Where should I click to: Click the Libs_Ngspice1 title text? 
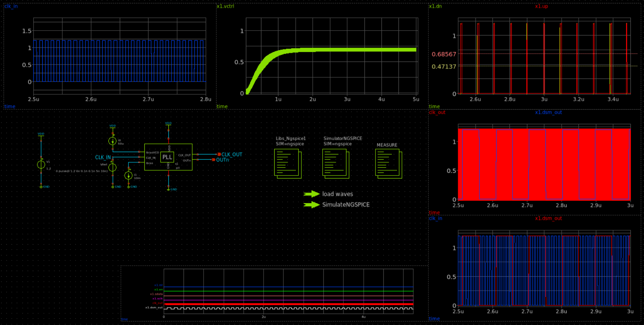(290, 139)
